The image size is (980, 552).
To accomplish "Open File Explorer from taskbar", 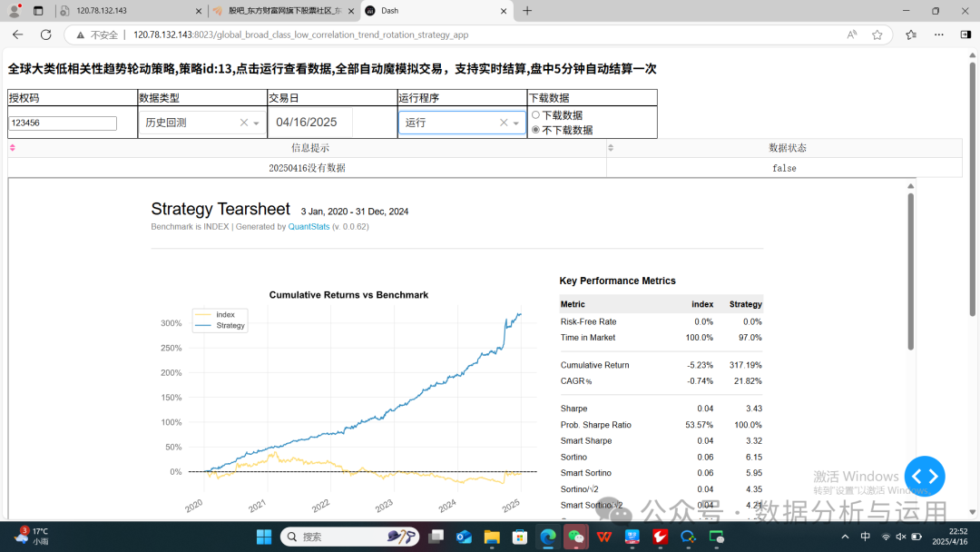I will (492, 537).
